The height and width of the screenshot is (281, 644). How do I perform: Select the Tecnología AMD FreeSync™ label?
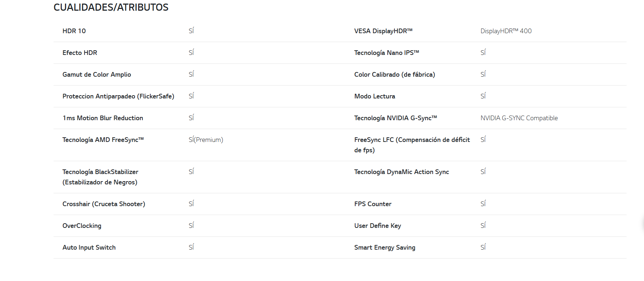103,140
